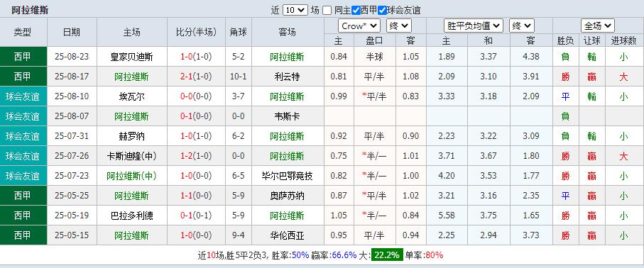Open the 2-1 score on 25-08-17
The width and height of the screenshot is (644, 268).
click(x=187, y=77)
